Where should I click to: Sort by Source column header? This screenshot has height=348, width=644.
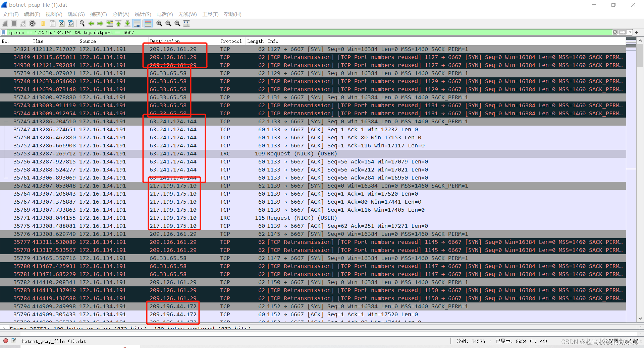coord(113,41)
